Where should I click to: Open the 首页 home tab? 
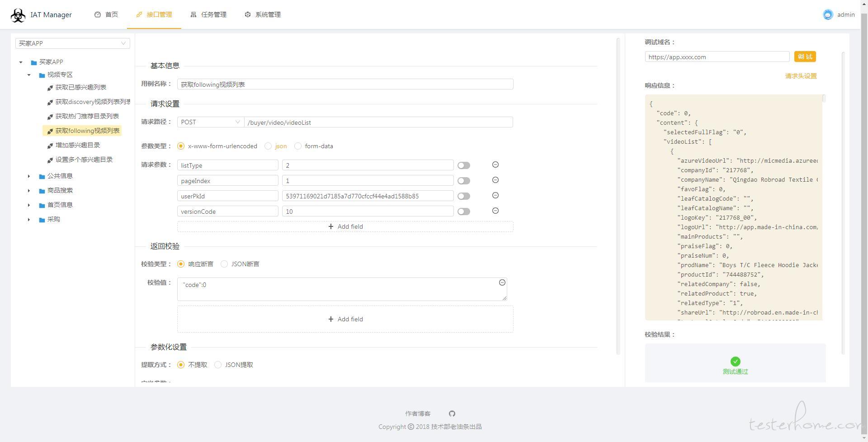click(x=106, y=14)
